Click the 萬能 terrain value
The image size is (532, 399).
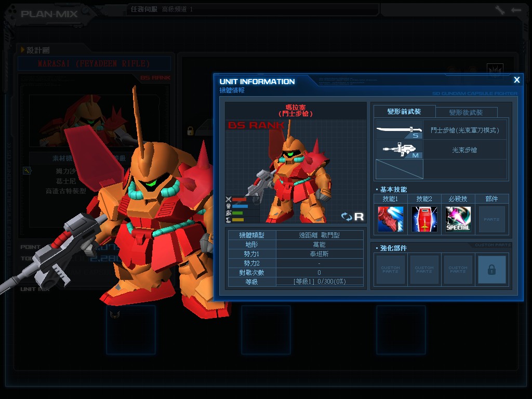click(x=320, y=244)
